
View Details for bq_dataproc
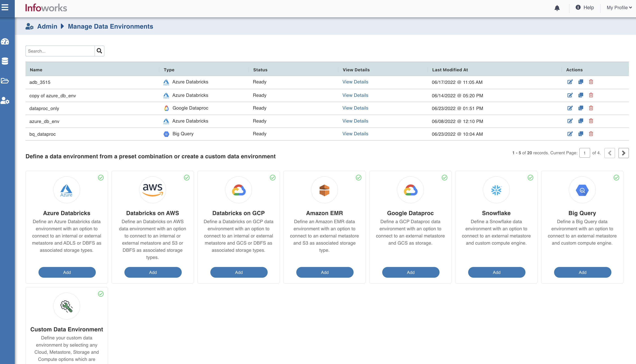coord(355,134)
